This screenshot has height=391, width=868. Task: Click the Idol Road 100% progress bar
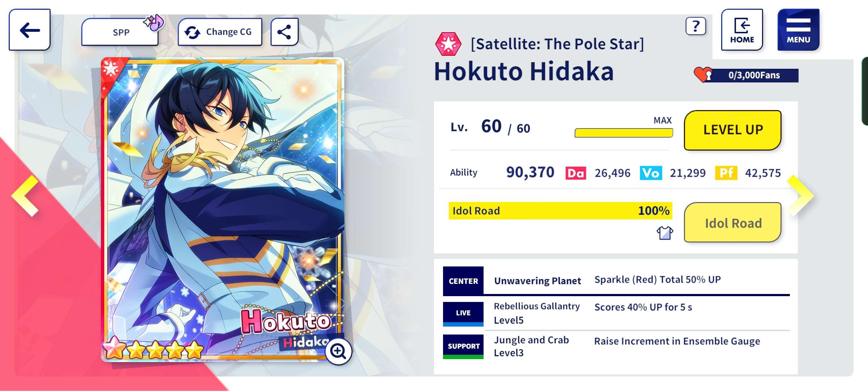(x=560, y=211)
